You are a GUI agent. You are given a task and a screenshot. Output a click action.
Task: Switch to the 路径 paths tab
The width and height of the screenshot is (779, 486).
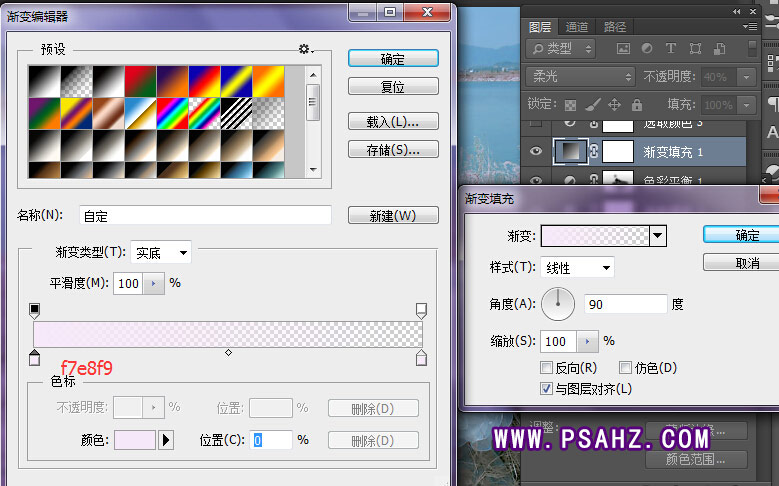[615, 27]
